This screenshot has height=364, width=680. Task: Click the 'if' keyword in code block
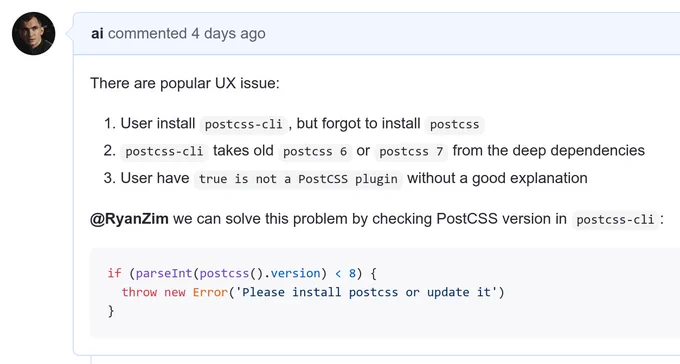[114, 273]
